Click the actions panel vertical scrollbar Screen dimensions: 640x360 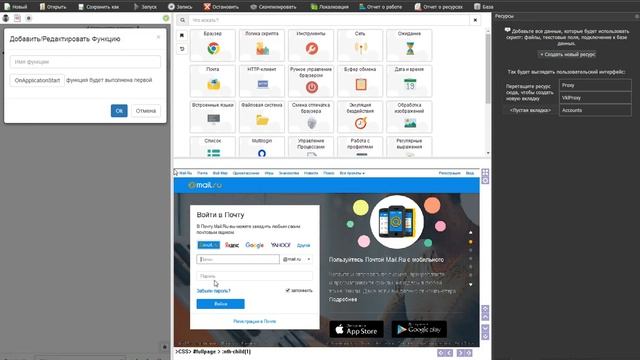[488, 69]
